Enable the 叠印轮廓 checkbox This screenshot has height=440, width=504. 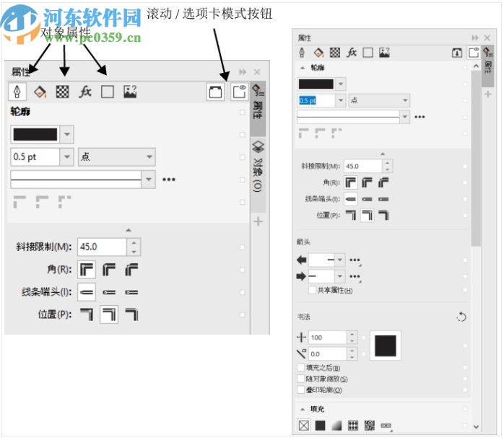(301, 390)
